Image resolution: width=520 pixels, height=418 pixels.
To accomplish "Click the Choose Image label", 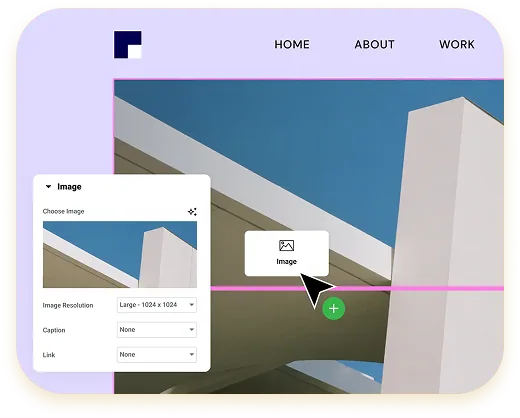I will pyautogui.click(x=63, y=211).
